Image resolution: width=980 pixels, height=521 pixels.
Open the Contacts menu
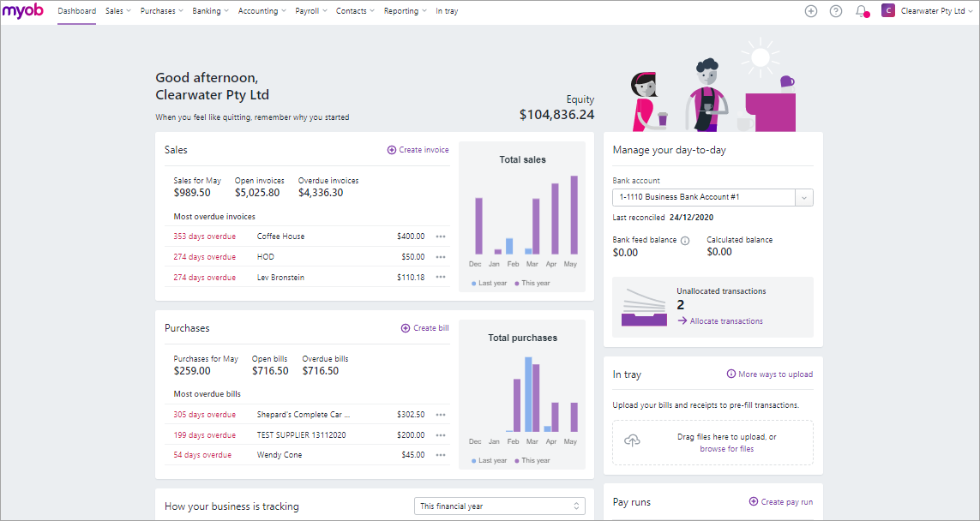click(x=355, y=11)
